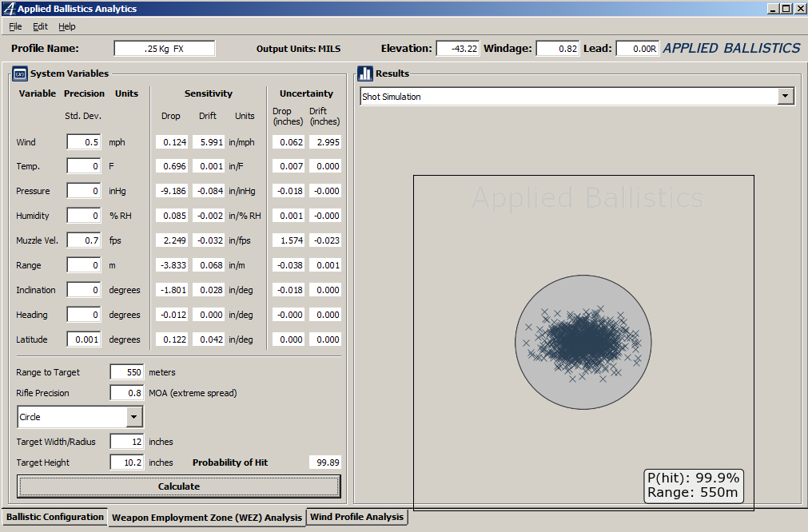Click Wind drift sensitivity value 5.991

tap(209, 142)
